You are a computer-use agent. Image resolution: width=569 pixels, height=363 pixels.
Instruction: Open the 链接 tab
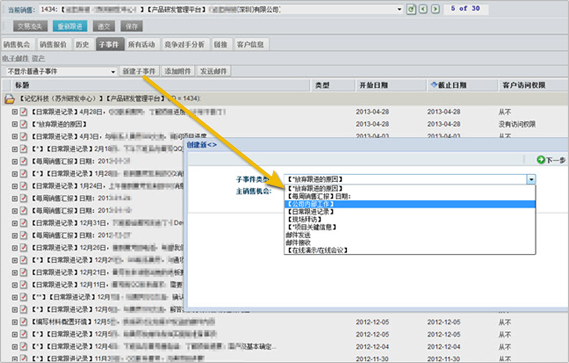(221, 44)
